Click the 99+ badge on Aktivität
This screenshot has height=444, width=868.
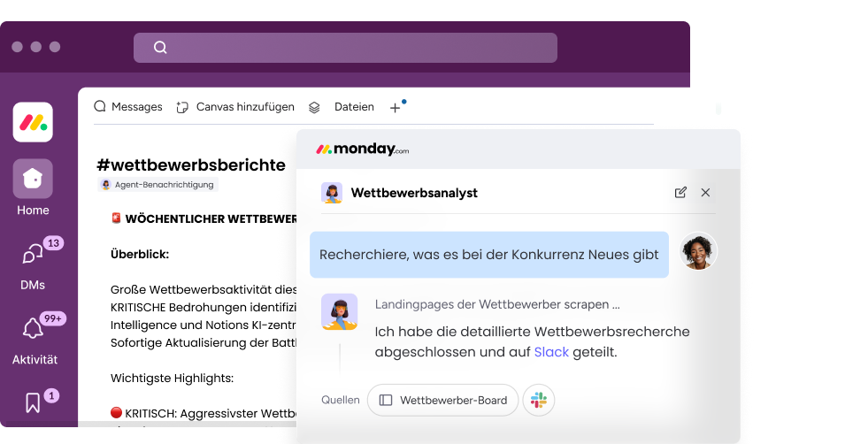[53, 319]
